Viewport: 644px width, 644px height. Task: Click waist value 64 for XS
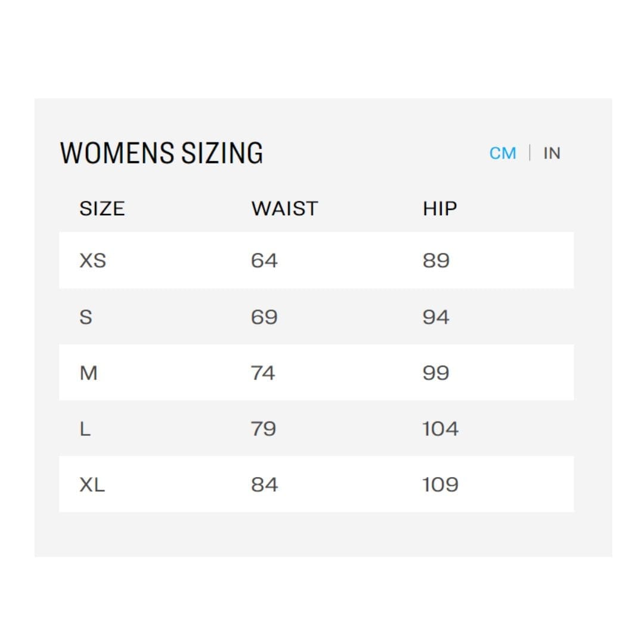click(x=264, y=261)
